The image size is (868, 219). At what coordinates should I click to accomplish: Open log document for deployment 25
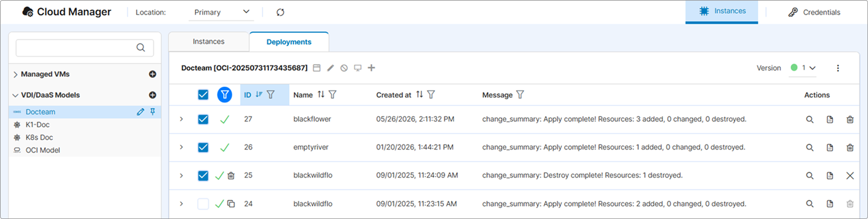(x=830, y=176)
